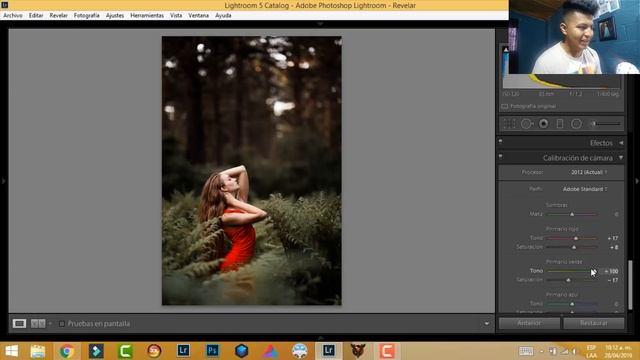Open the Perfil Adobe Standard dropdown

coord(585,189)
